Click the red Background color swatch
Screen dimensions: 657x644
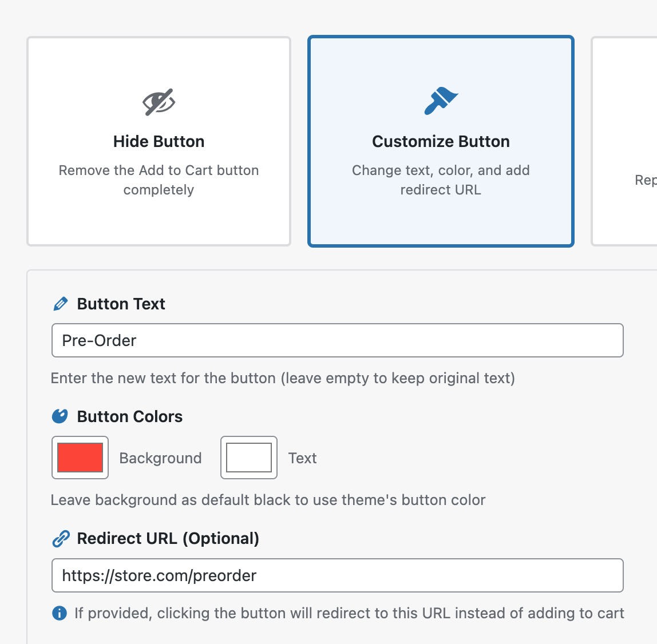[80, 458]
